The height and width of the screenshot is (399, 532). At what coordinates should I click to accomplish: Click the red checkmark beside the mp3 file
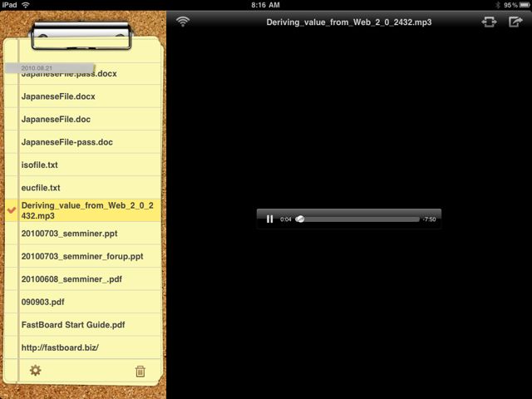12,210
